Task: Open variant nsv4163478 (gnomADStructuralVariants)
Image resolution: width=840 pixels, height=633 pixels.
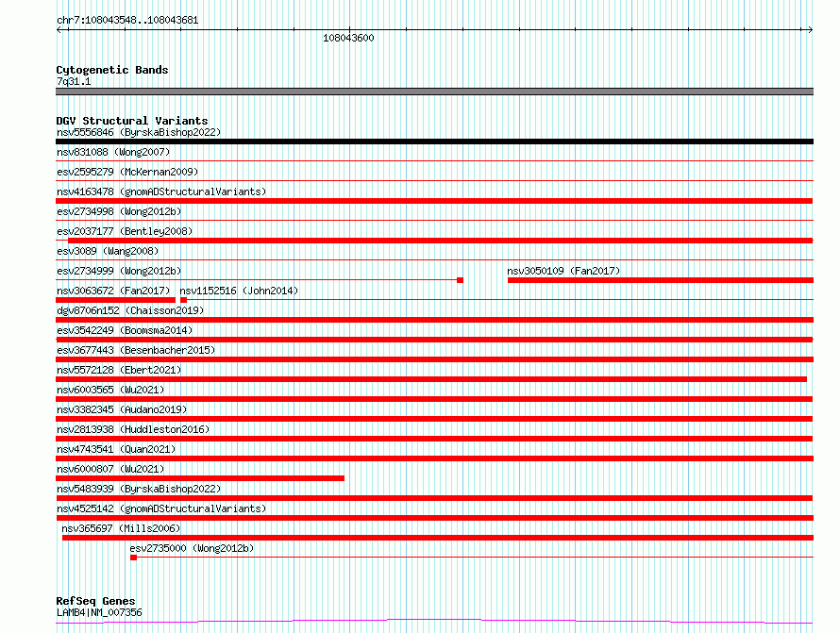Action: tap(161, 192)
